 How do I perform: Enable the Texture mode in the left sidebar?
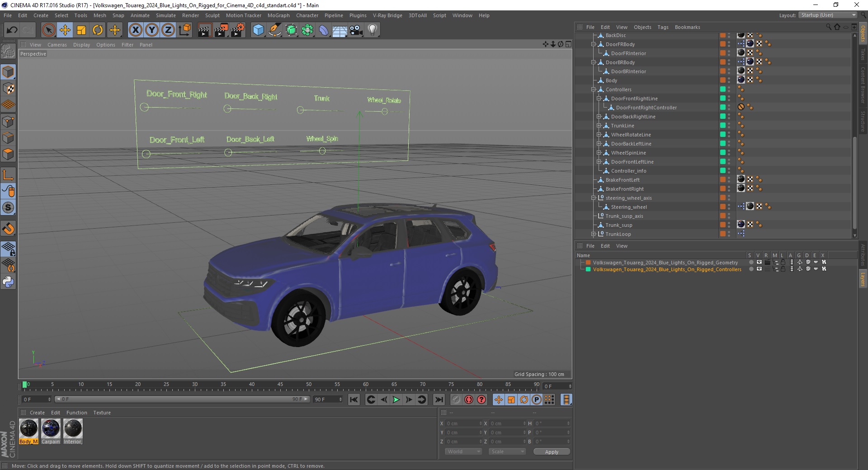pos(8,89)
